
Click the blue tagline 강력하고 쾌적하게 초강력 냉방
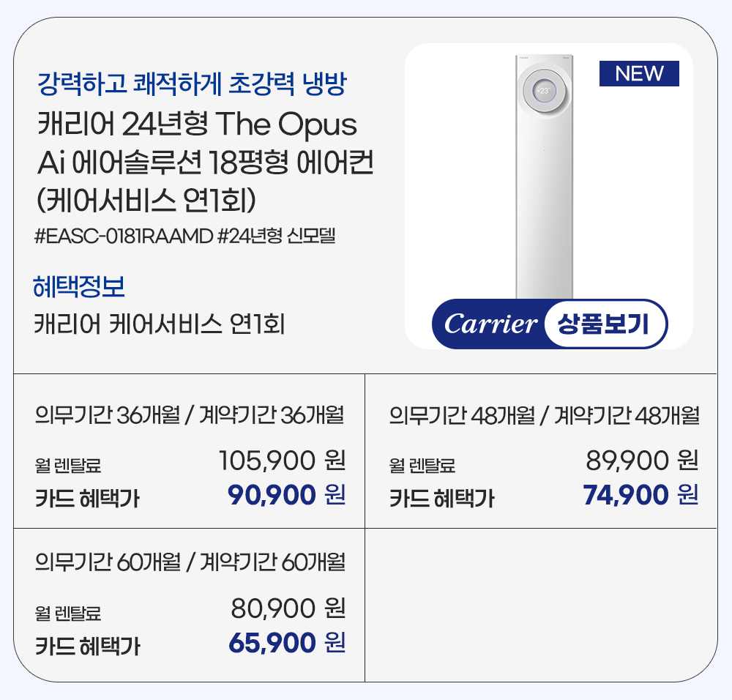[191, 85]
